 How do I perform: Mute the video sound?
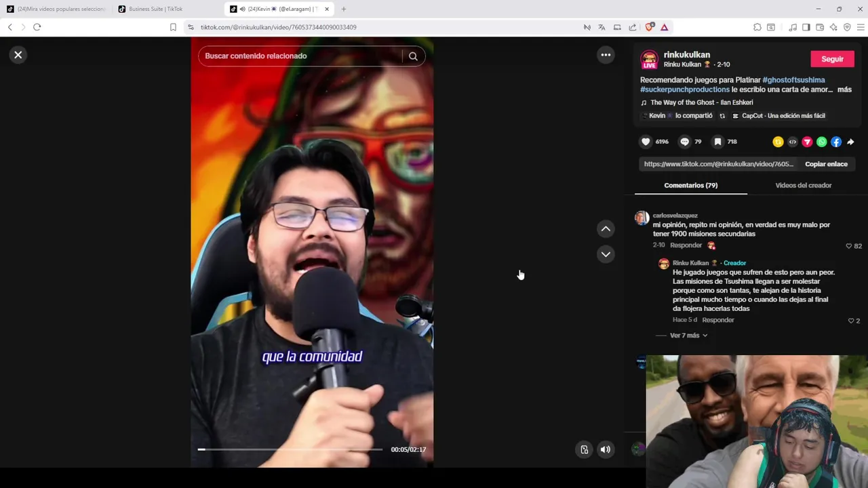pyautogui.click(x=606, y=449)
